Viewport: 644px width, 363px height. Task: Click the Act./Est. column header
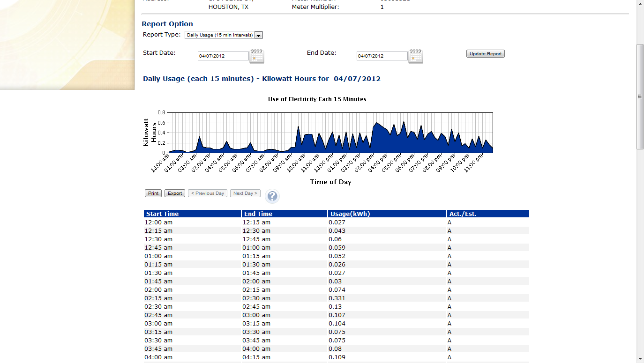(487, 214)
